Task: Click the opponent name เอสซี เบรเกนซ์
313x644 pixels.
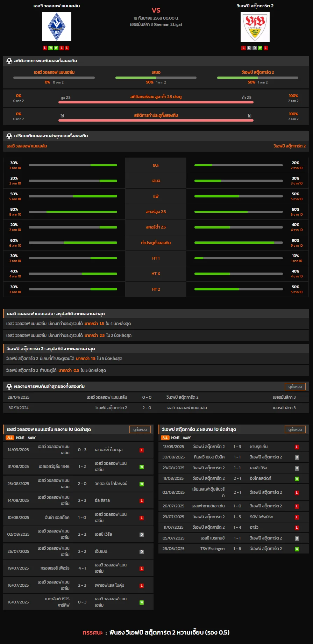Action: [x=213, y=538]
